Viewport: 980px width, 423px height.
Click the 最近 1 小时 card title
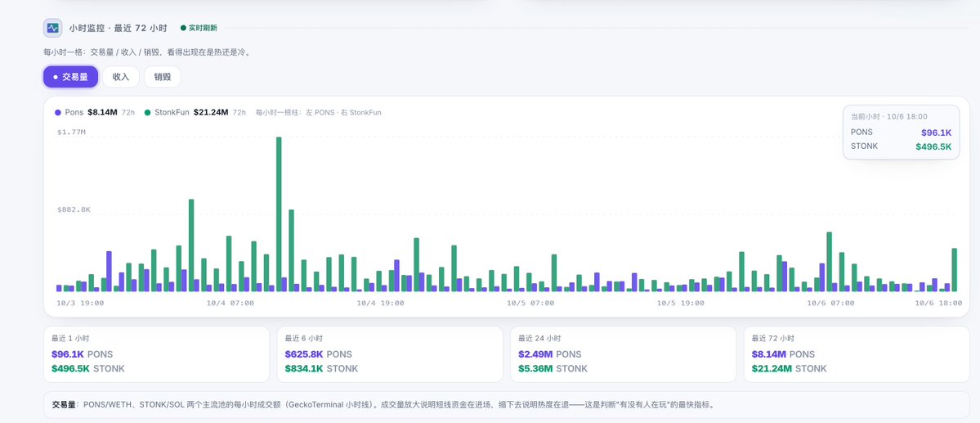click(69, 339)
